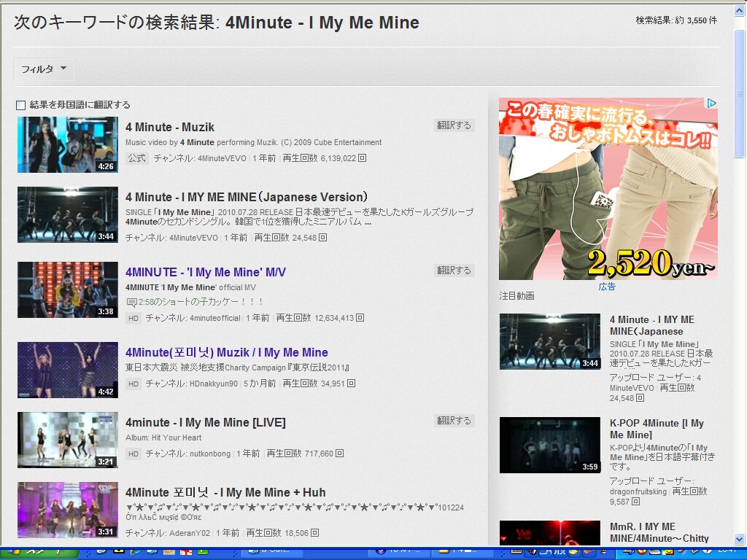Open 4Minute(포미닛) Muzik / I My Me Mine title
747x560 pixels.
click(227, 352)
